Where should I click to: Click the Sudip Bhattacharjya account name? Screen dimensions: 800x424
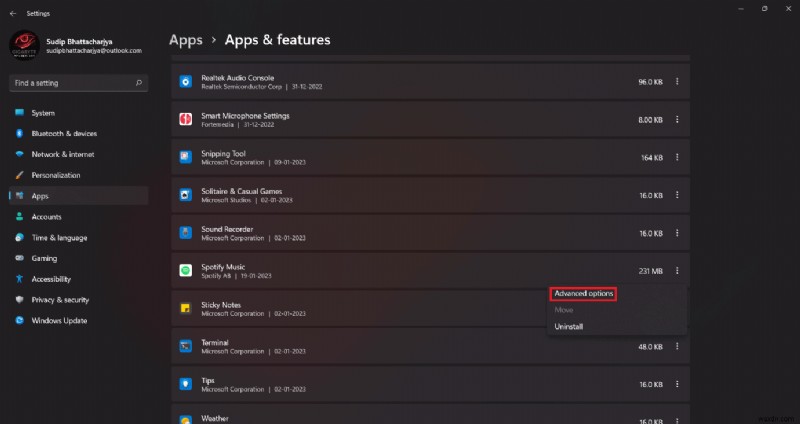(x=79, y=41)
